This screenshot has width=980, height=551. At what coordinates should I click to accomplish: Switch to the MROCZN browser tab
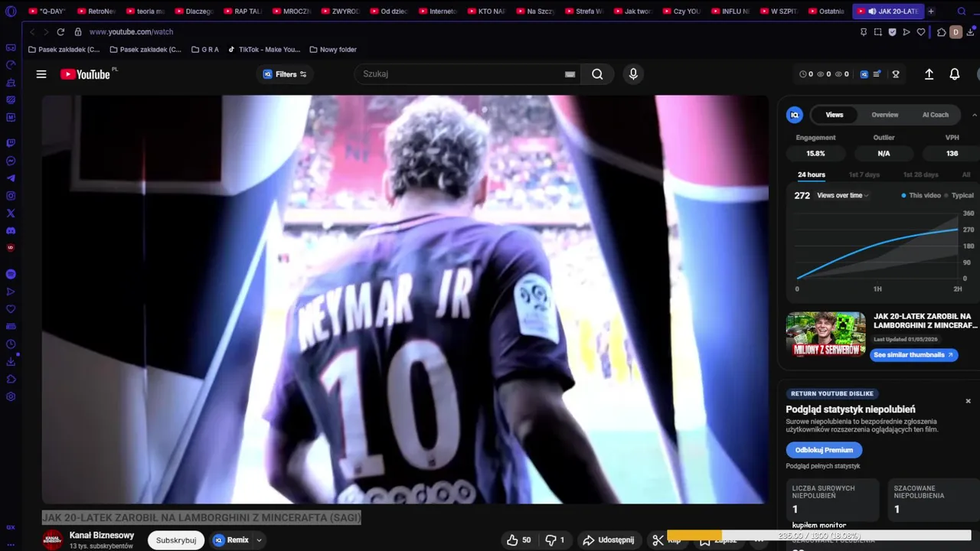292,11
